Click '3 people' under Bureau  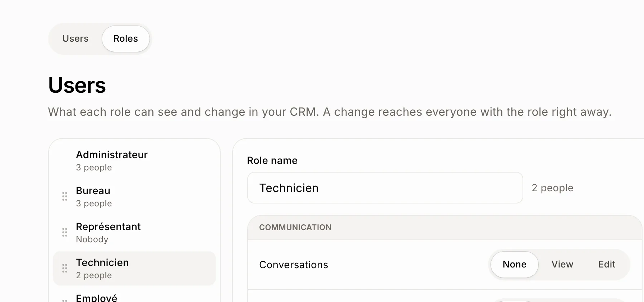point(94,203)
